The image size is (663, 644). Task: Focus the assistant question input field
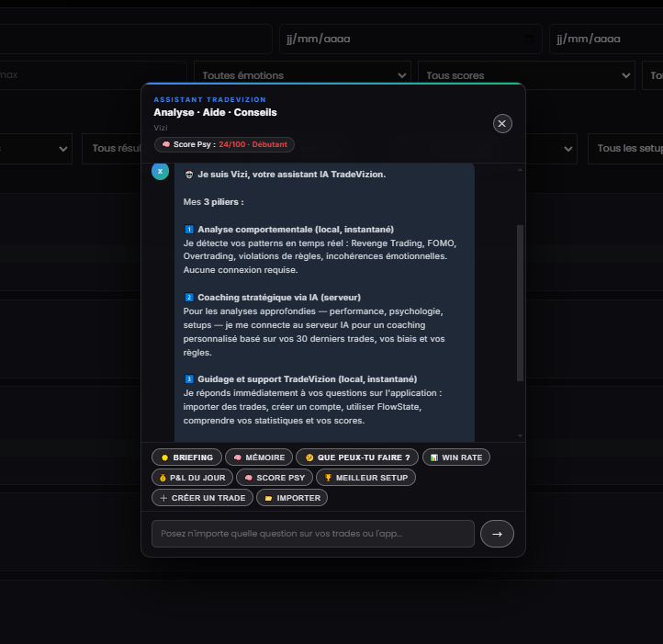313,534
